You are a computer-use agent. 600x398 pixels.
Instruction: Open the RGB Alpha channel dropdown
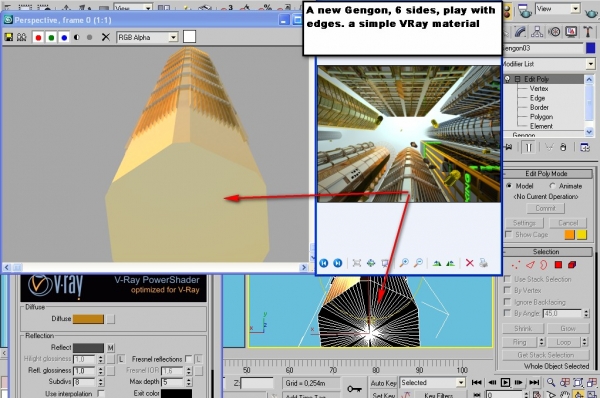[147, 37]
